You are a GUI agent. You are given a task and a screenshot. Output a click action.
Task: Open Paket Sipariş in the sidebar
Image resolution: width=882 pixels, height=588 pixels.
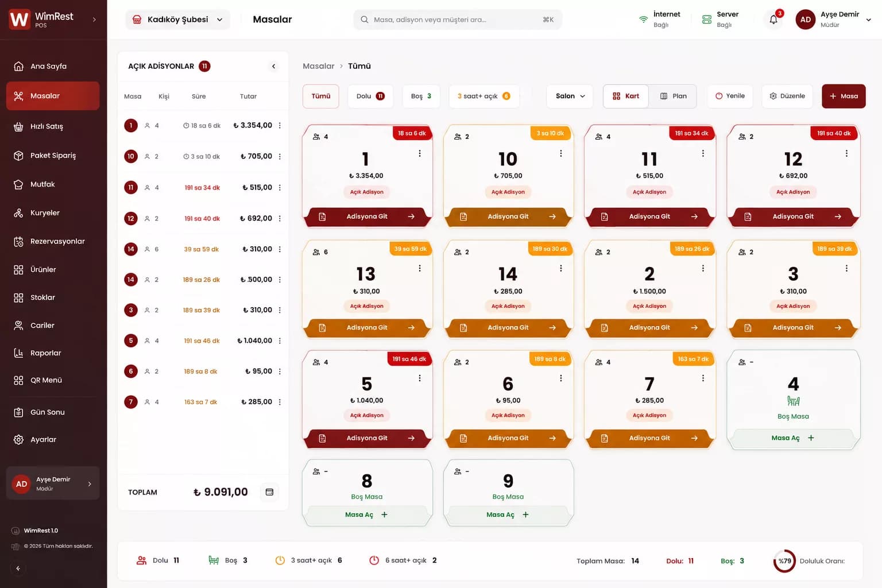click(53, 156)
